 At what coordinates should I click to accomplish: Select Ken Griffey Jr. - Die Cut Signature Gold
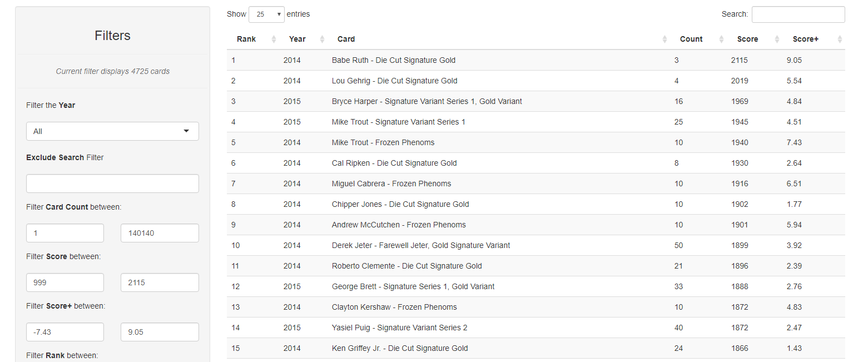click(400, 348)
